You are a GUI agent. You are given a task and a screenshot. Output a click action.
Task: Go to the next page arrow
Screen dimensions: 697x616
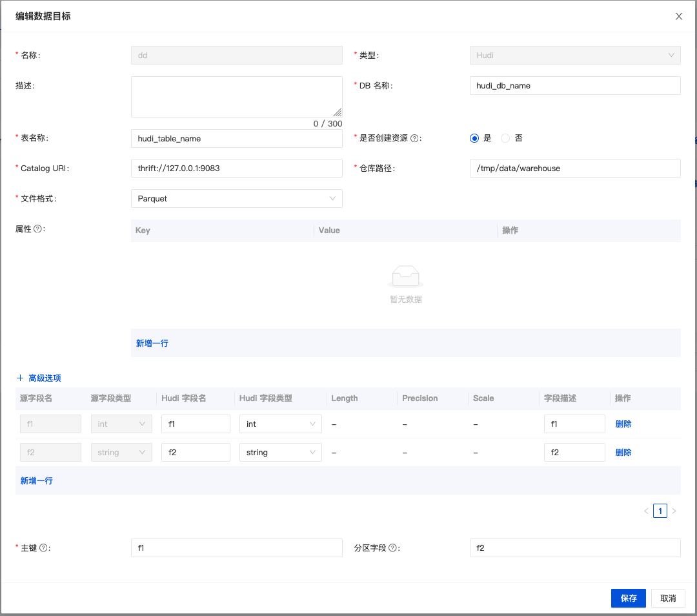pyautogui.click(x=674, y=511)
